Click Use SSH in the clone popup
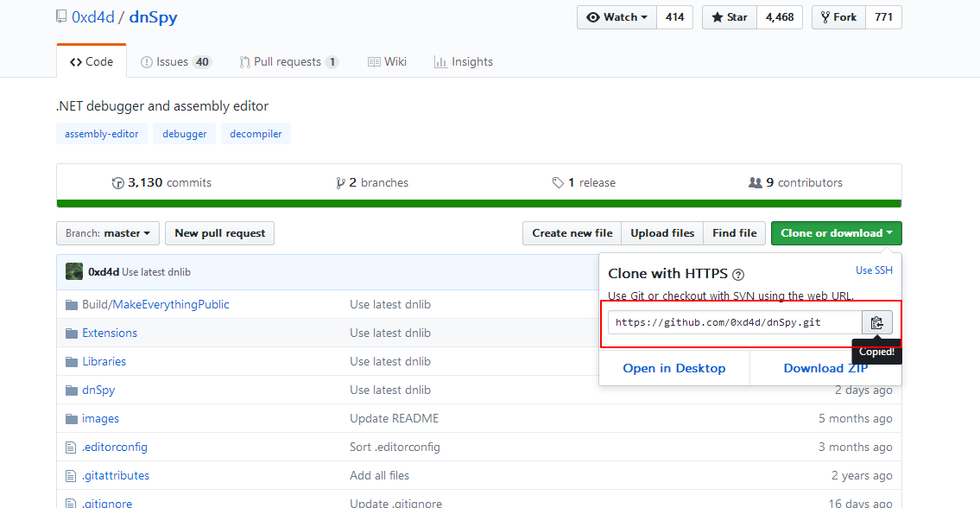The image size is (980, 508). pyautogui.click(x=874, y=270)
